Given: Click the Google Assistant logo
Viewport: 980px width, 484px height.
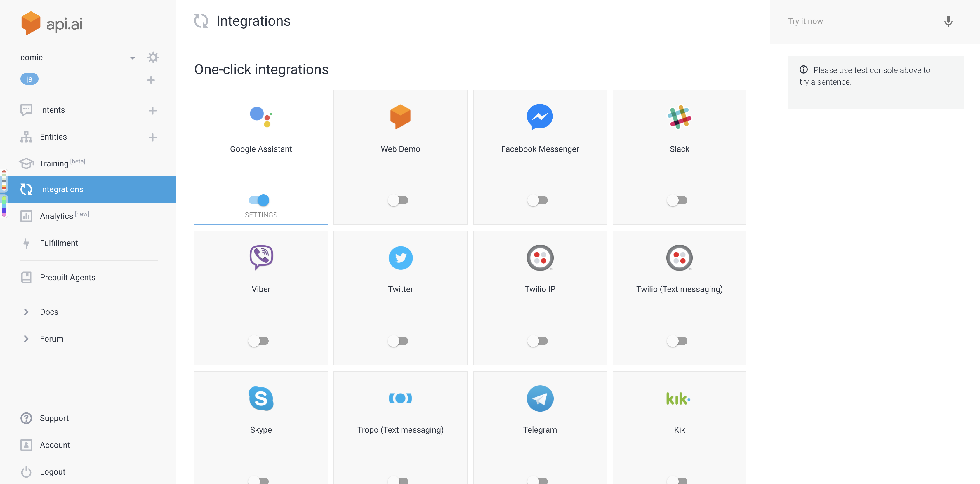Looking at the screenshot, I should tap(261, 117).
